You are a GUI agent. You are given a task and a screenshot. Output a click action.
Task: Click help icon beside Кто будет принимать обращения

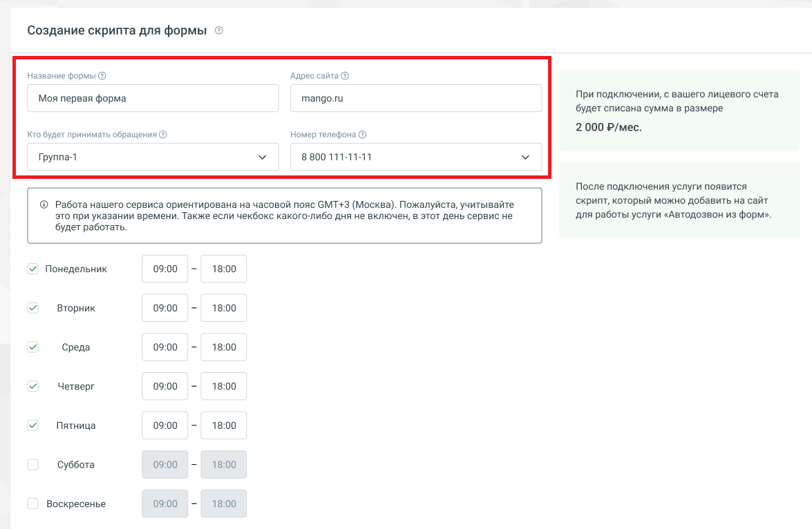pyautogui.click(x=163, y=135)
